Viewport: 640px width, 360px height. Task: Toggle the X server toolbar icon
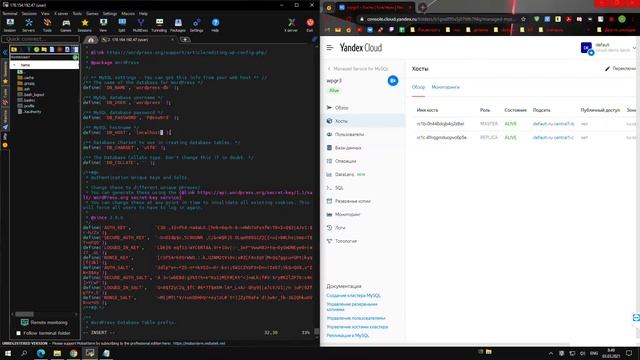pyautogui.click(x=291, y=25)
